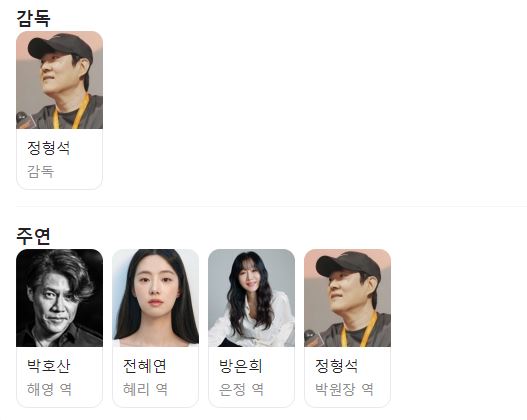Open the 박호산 black-and-white portrait
Screen dimensions: 527x420
click(59, 298)
